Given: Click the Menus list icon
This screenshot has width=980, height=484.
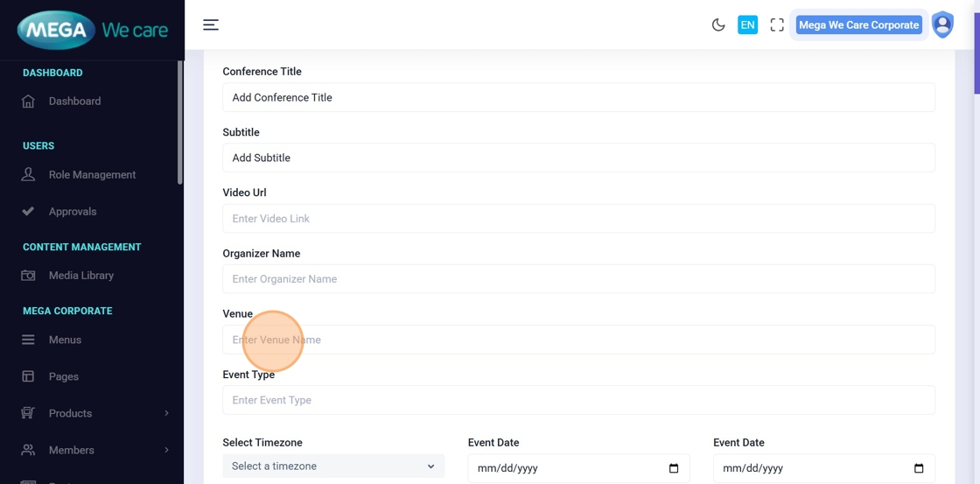Looking at the screenshot, I should [x=28, y=340].
